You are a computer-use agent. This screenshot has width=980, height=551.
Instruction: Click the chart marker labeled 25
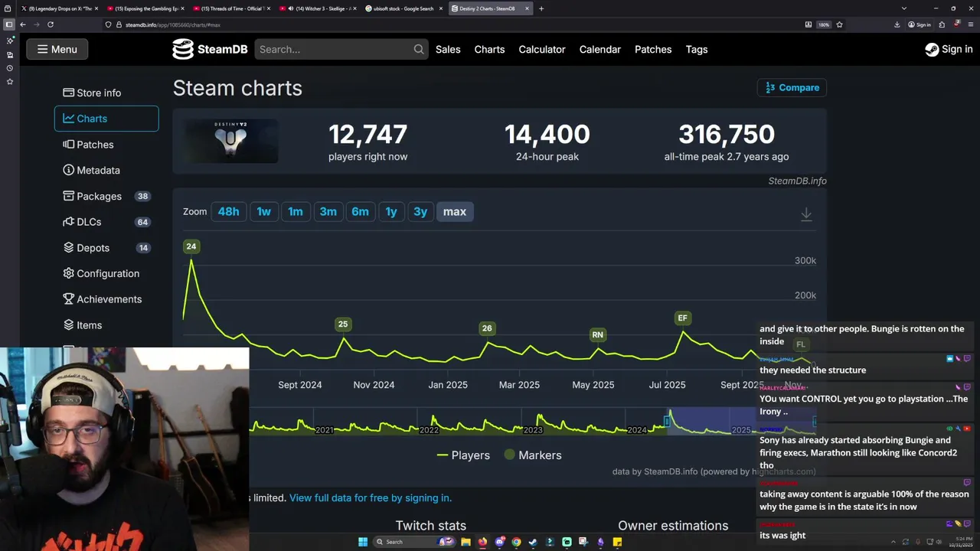point(343,324)
